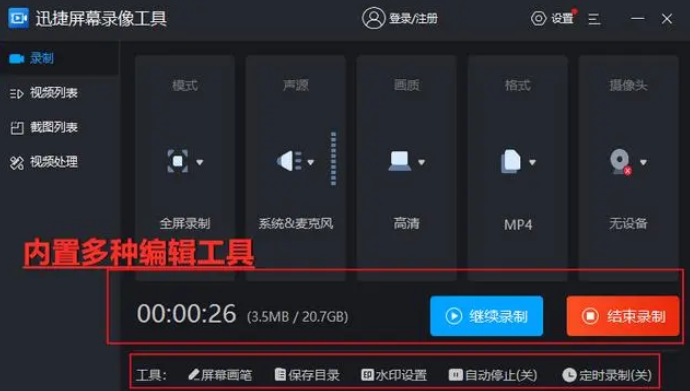Click the 高清 quality label
690x391 pixels.
click(x=407, y=223)
